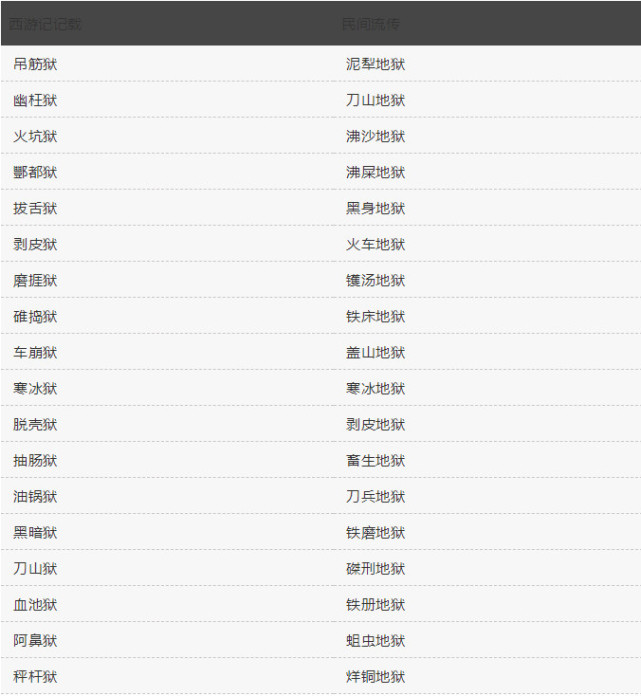Click the 铁磨地狱 cell
The width and height of the screenshot is (641, 696).
[376, 533]
